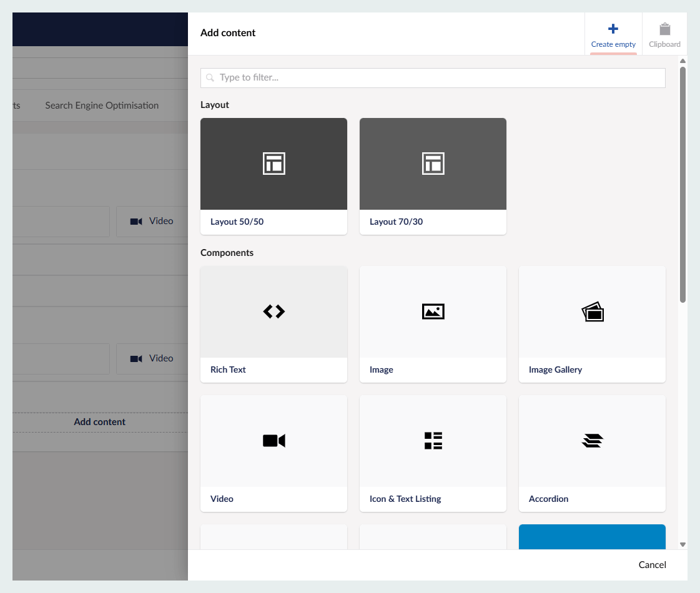Click the Layout 70/30 grid icon
Viewport: 700px width, 593px height.
coord(433,164)
